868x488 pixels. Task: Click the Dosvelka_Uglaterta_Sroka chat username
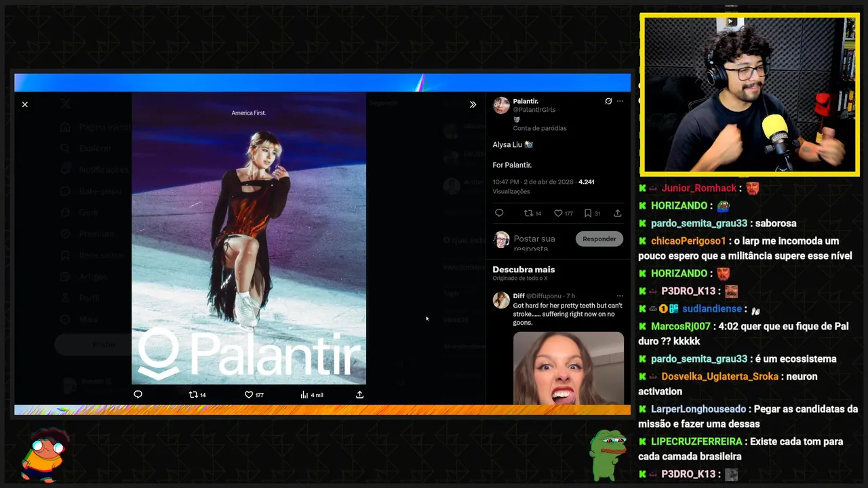tap(720, 376)
